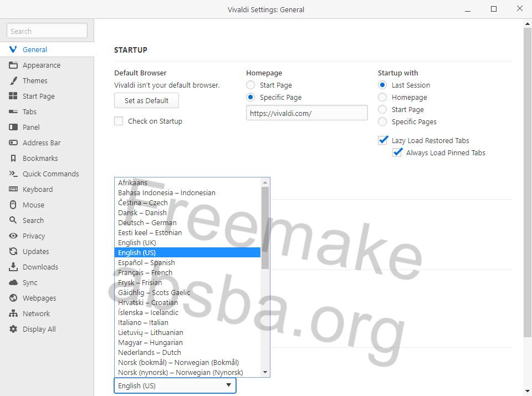This screenshot has width=532, height=396.
Task: Click the Sync cloud icon
Action: (x=13, y=282)
